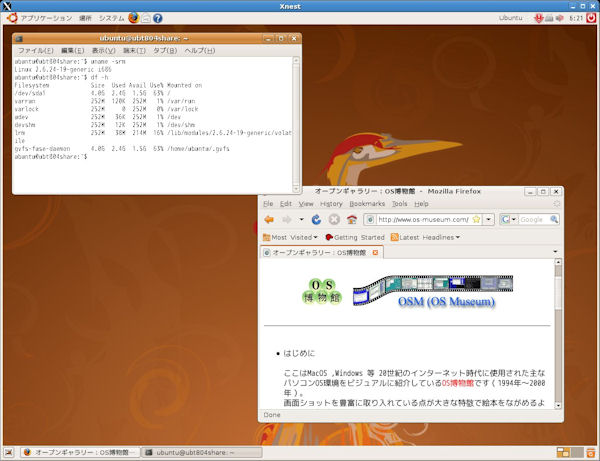Follow the red OS博物館 link in the page text
Viewport: 600px width, 461px height.
(x=458, y=383)
